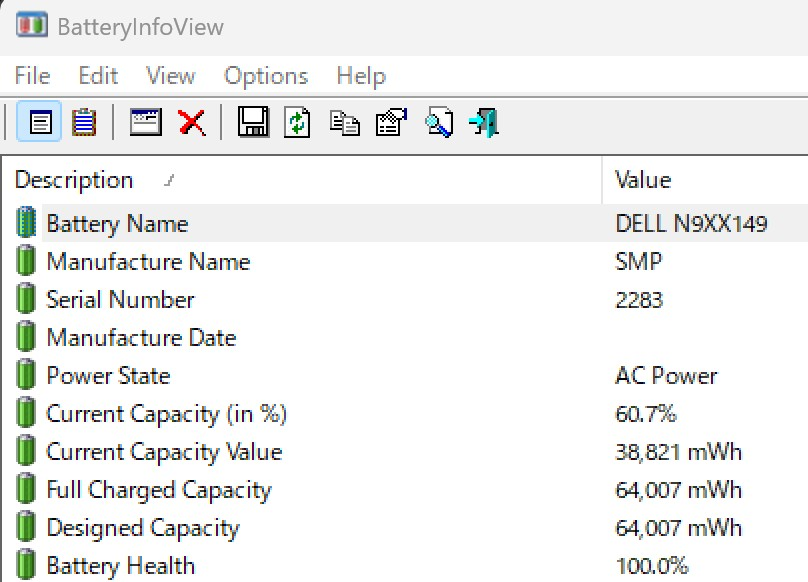Screen dimensions: 808x582
Task: Click the 100.0% Battery Health value
Action: (x=652, y=566)
